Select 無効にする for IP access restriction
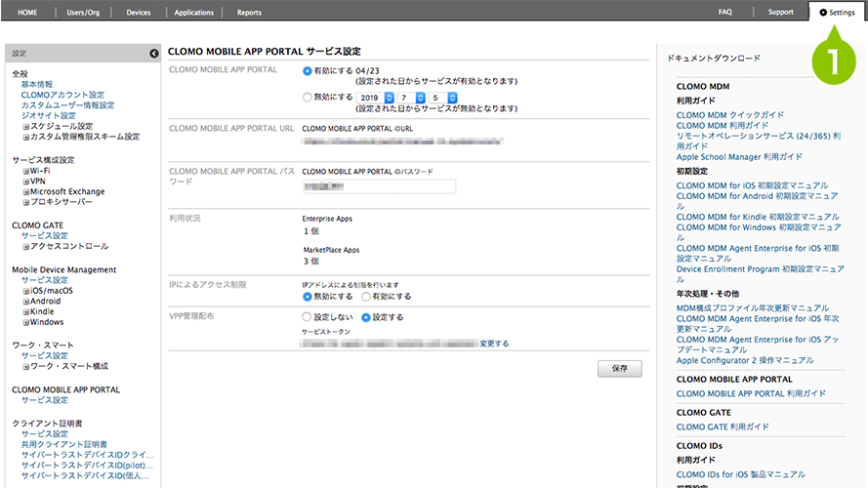868x488 pixels. (x=308, y=297)
